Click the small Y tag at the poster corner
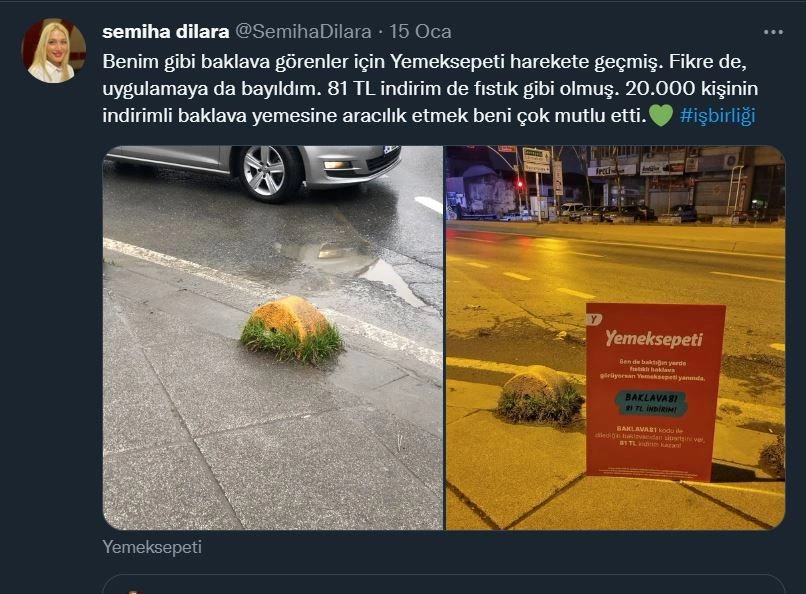The height and width of the screenshot is (594, 806). pyautogui.click(x=594, y=319)
